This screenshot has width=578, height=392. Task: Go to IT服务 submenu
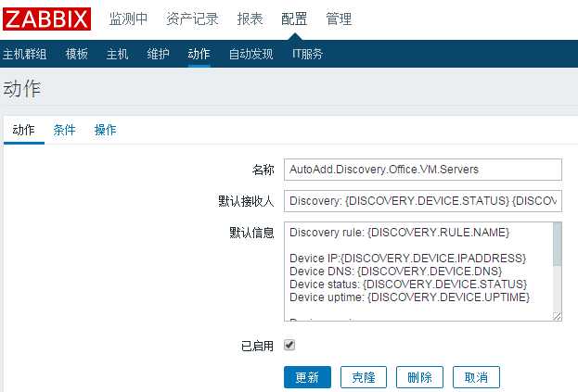click(x=307, y=54)
